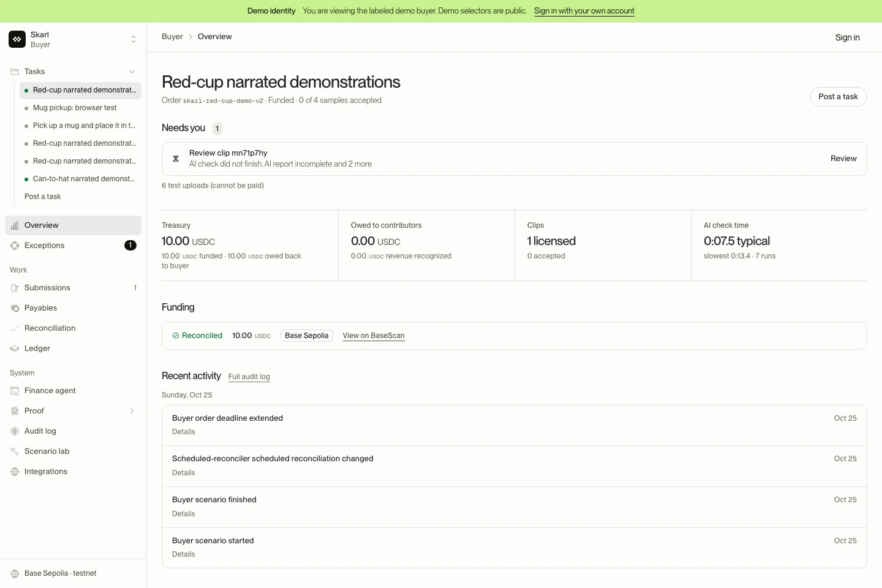Open Payables using its coin icon
The width and height of the screenshot is (882, 588).
15,308
